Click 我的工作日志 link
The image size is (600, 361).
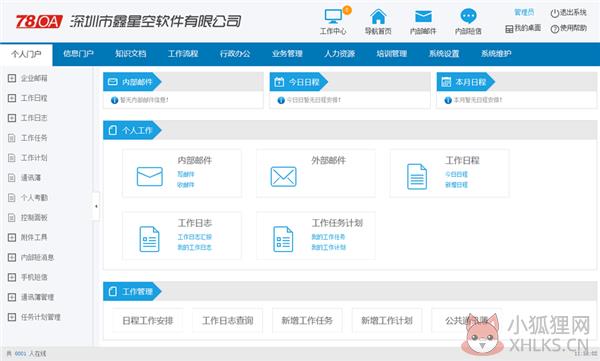click(x=195, y=247)
